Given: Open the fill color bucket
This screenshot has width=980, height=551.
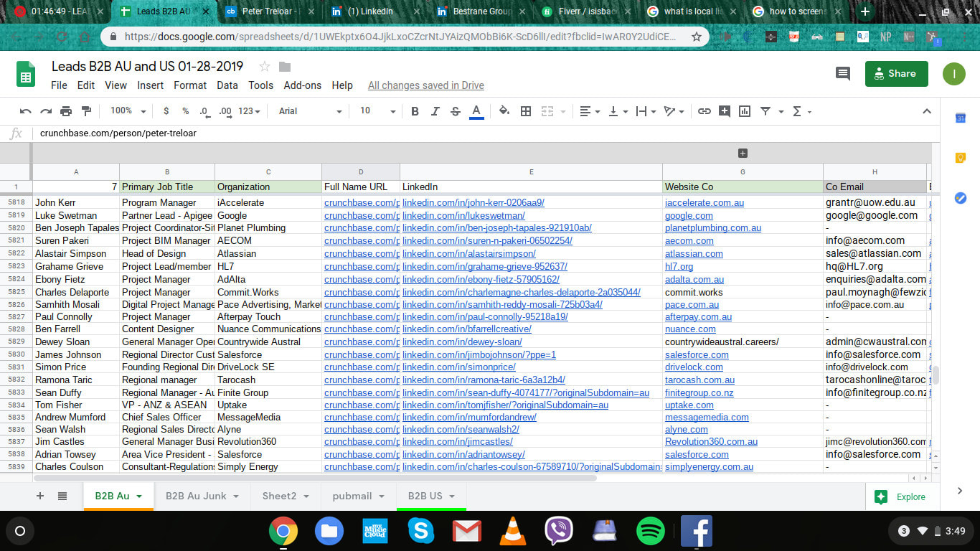Looking at the screenshot, I should [x=504, y=111].
